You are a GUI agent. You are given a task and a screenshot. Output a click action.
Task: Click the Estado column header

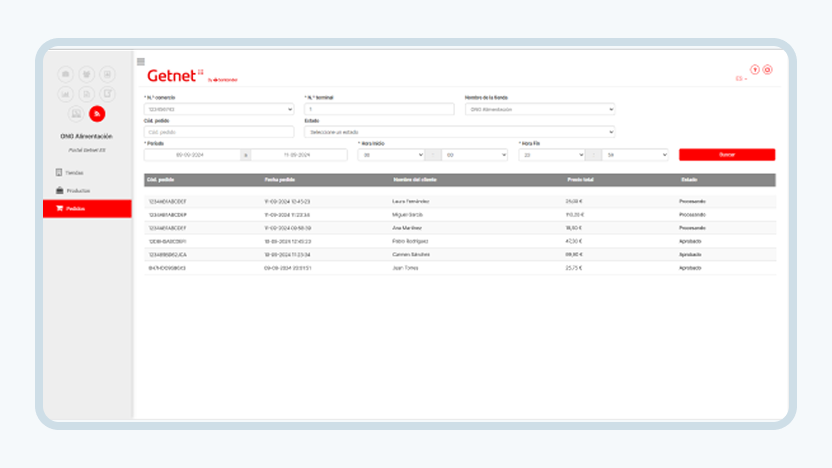[689, 180]
